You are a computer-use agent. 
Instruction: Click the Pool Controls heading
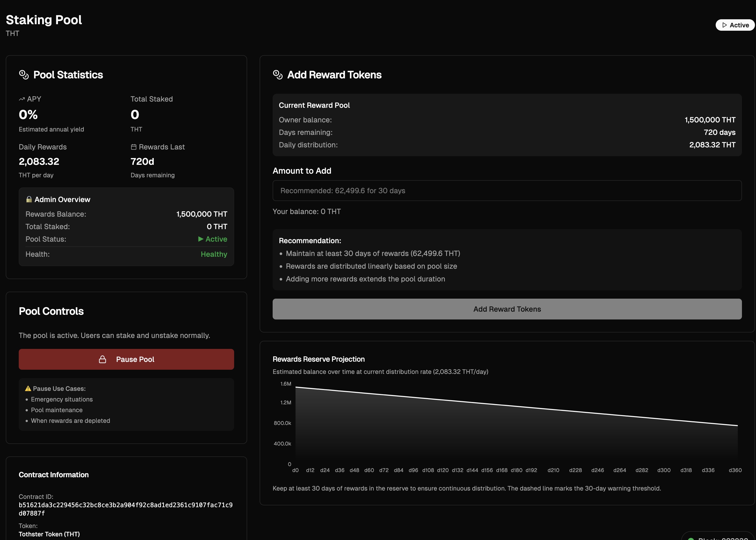[51, 311]
